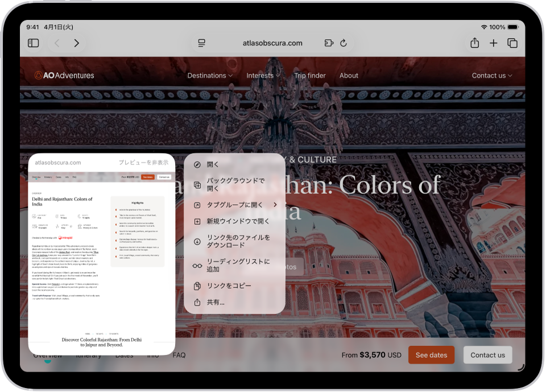Hide the preview with プレビューを非表示

pos(143,163)
